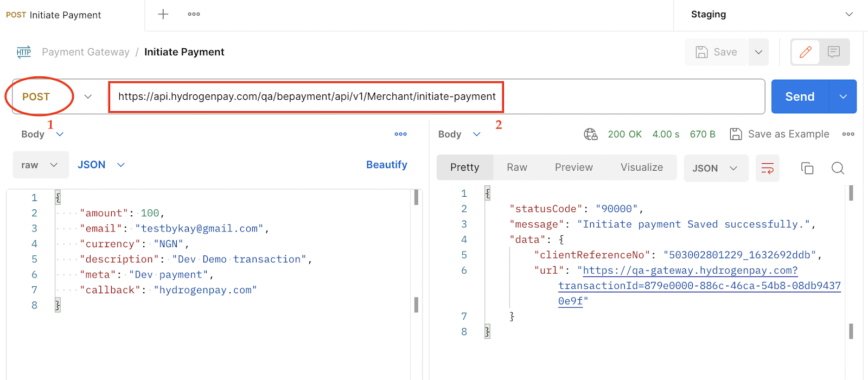Open the comments icon
Screen dimensions: 868x380
pos(834,52)
